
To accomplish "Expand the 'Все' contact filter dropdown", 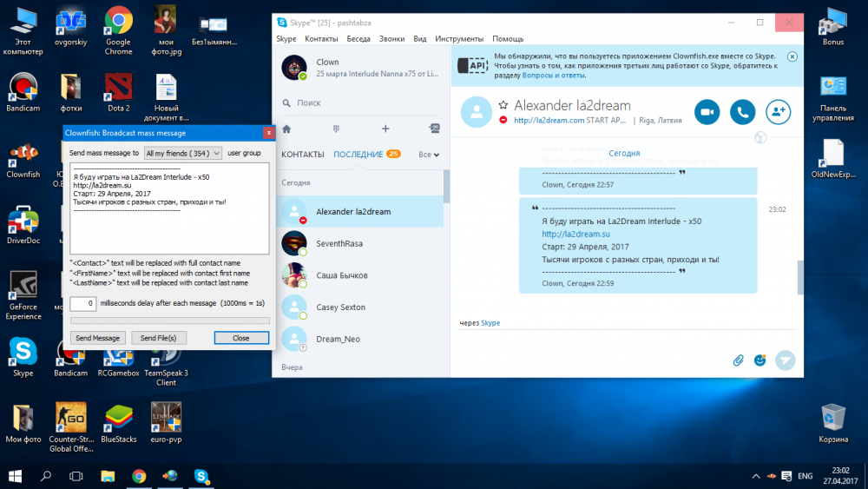I will coord(429,155).
